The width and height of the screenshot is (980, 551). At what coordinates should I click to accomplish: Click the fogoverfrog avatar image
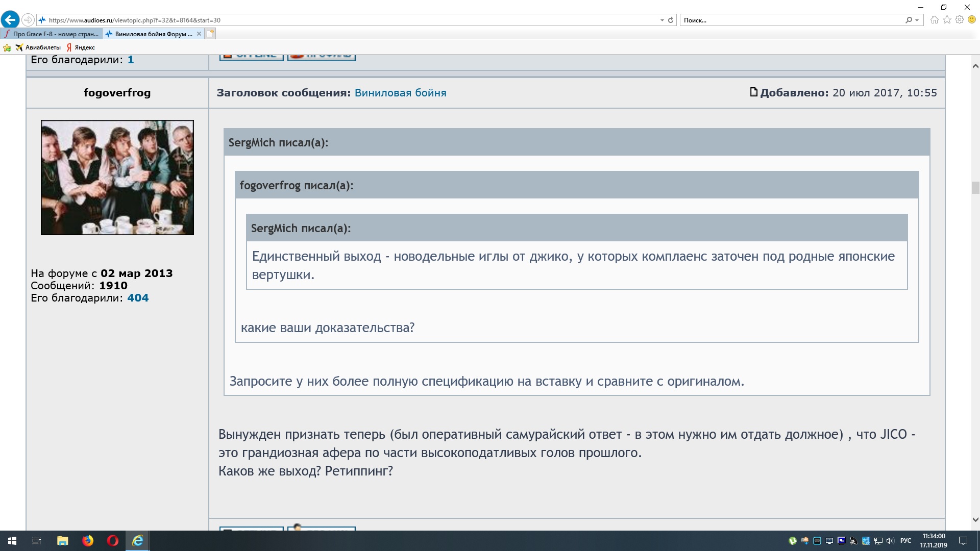tap(117, 178)
